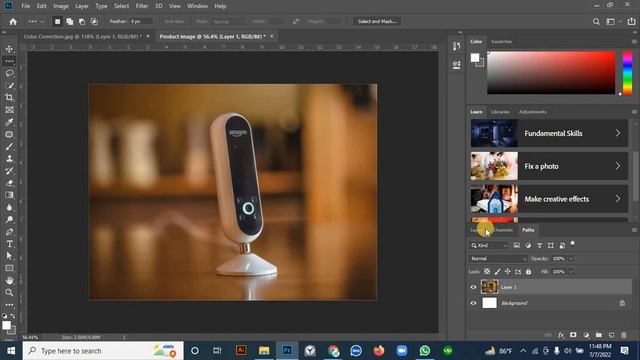
Task: Hide Layer 1 with eye icon
Action: point(473,287)
